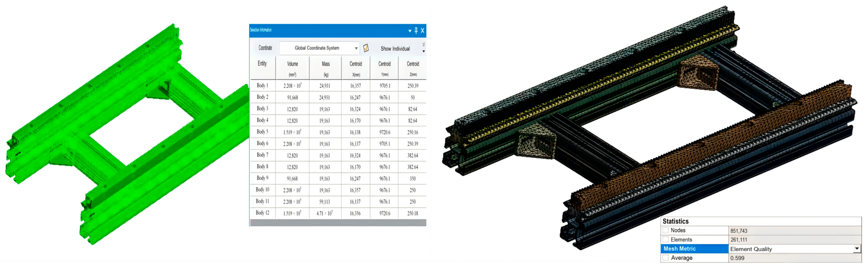868x270 pixels.
Task: Close the Selection Information panel
Action: (x=422, y=30)
